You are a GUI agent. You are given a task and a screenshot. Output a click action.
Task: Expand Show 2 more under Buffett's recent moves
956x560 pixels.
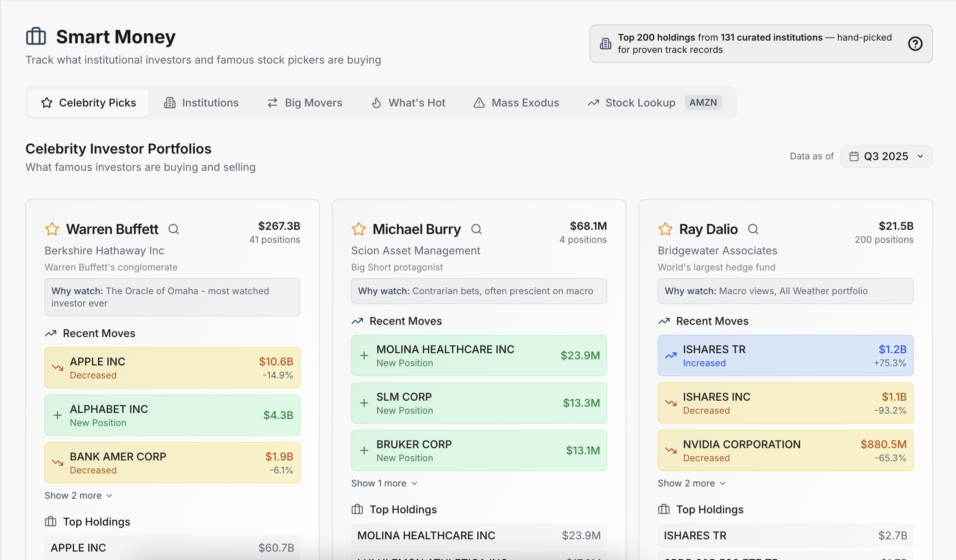pos(78,495)
